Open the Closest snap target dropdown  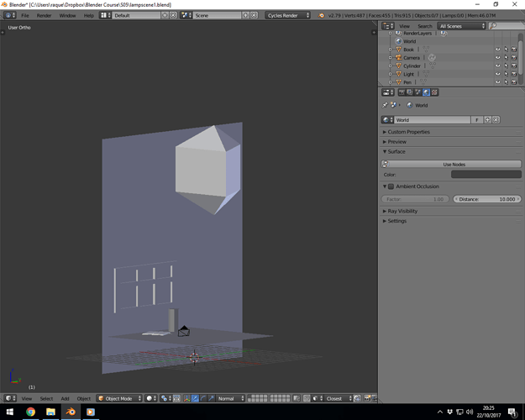click(339, 398)
